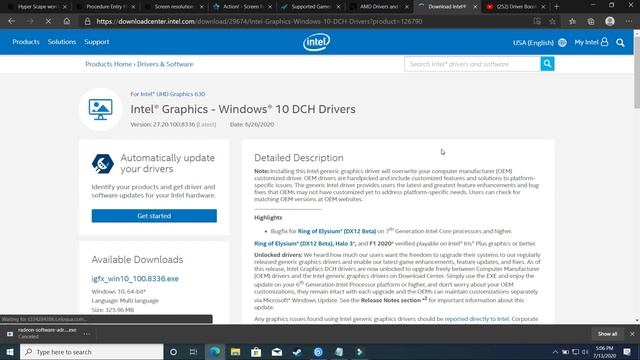
Task: Click the header search magnifier icon
Action: click(620, 42)
